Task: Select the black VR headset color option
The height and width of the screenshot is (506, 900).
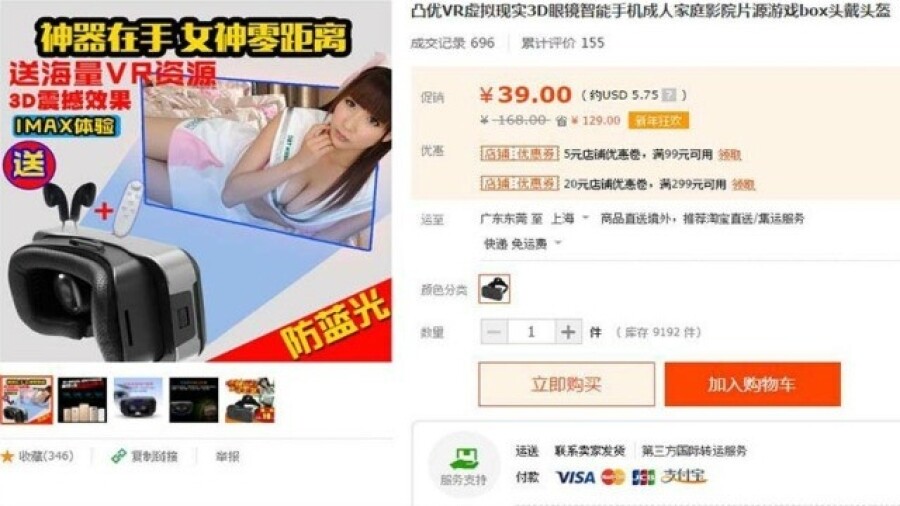Action: pyautogui.click(x=494, y=289)
